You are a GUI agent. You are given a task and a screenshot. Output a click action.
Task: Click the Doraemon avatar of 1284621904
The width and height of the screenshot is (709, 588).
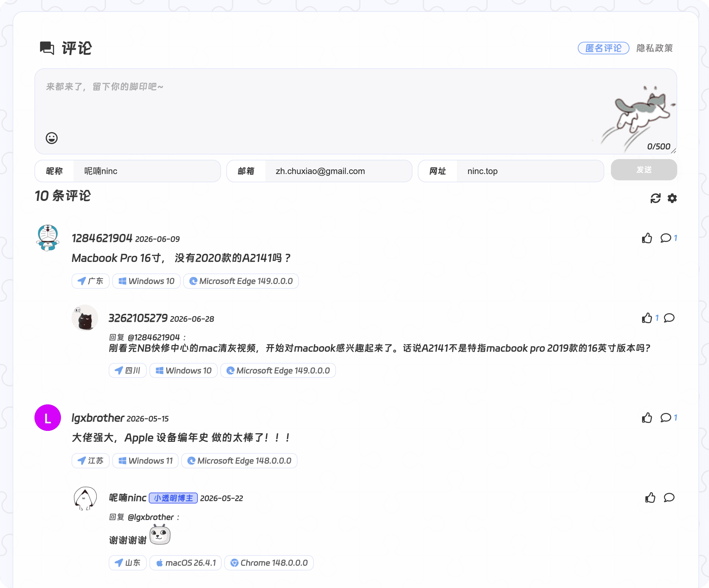click(x=48, y=238)
